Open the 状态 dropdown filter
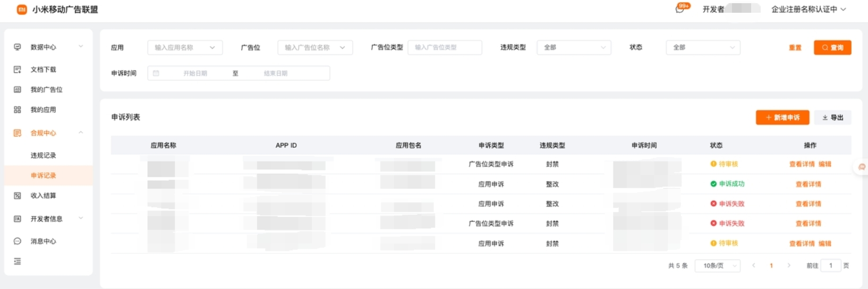The image size is (868, 289). pos(703,48)
